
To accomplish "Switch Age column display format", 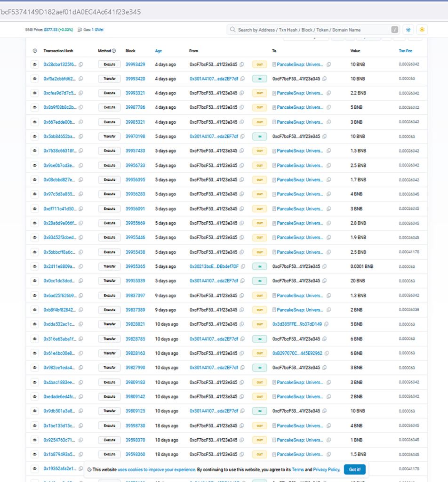I will pos(159,51).
